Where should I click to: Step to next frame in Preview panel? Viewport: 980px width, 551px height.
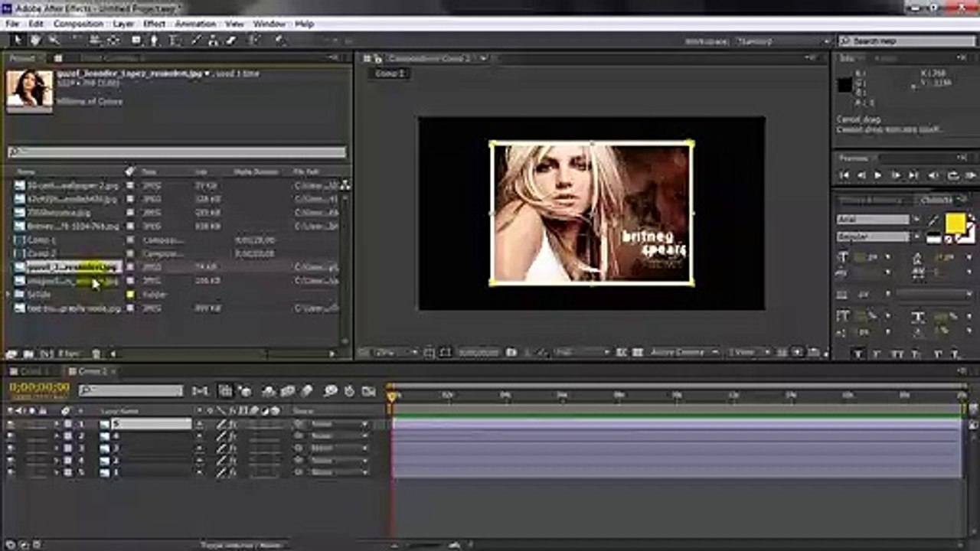[895, 175]
